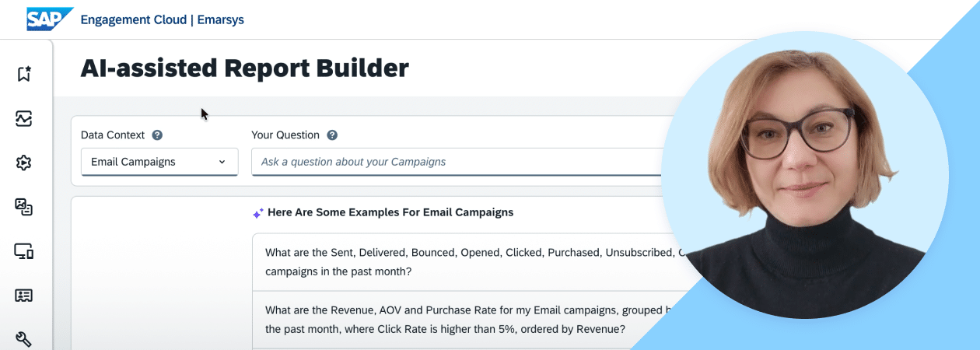
Task: Click the presenter's circular profile photo
Action: pyautogui.click(x=805, y=175)
